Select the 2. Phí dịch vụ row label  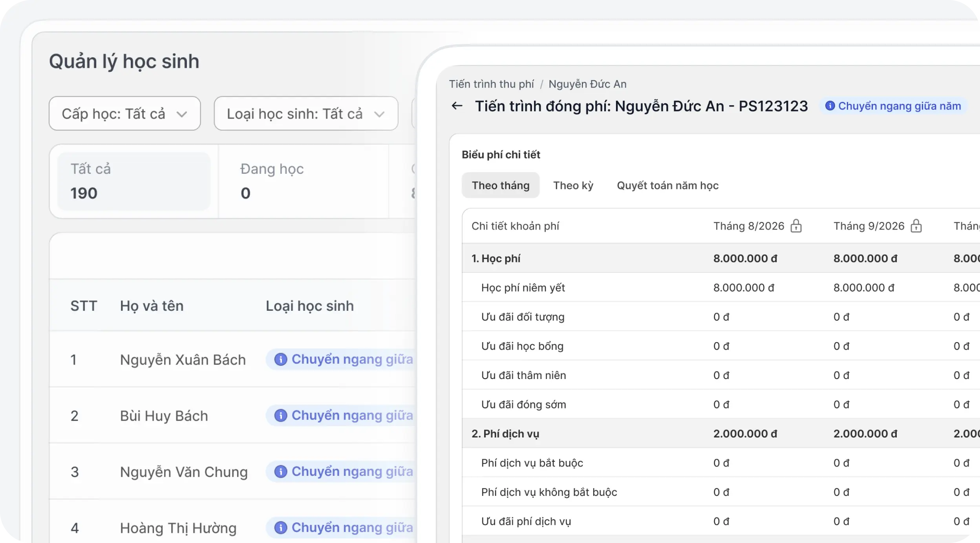coord(505,434)
